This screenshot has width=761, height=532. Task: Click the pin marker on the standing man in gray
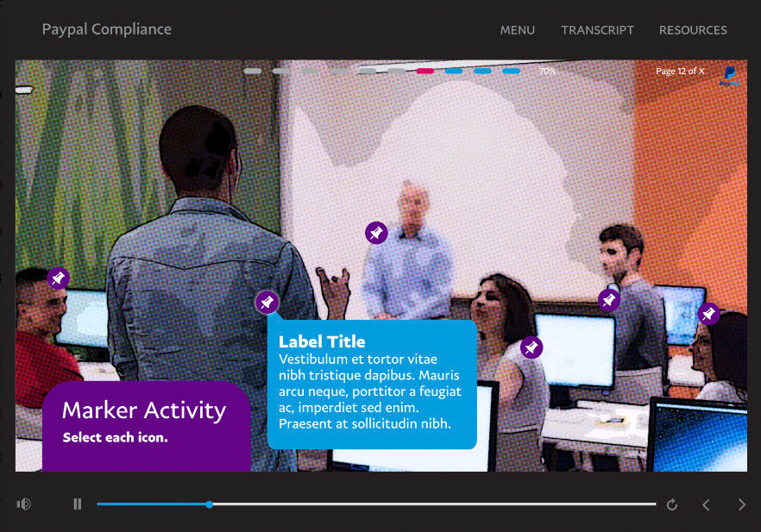(x=608, y=300)
